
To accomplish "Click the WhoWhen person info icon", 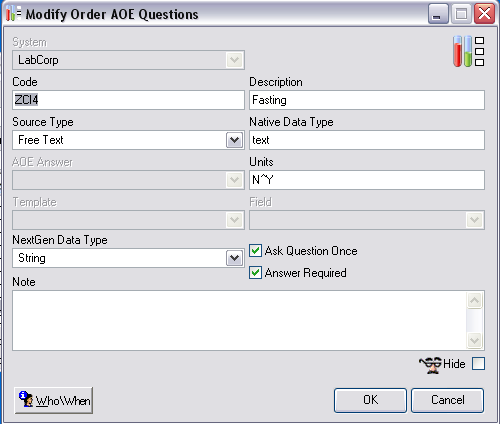I will tap(26, 399).
